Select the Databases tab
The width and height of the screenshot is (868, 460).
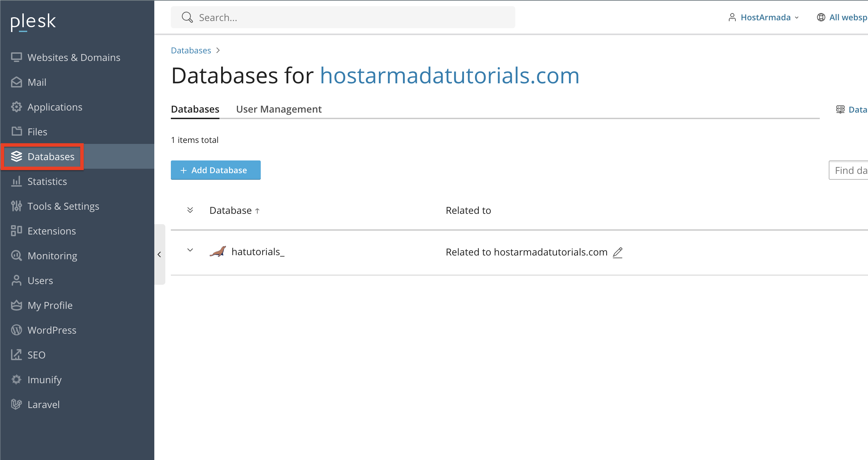click(195, 109)
